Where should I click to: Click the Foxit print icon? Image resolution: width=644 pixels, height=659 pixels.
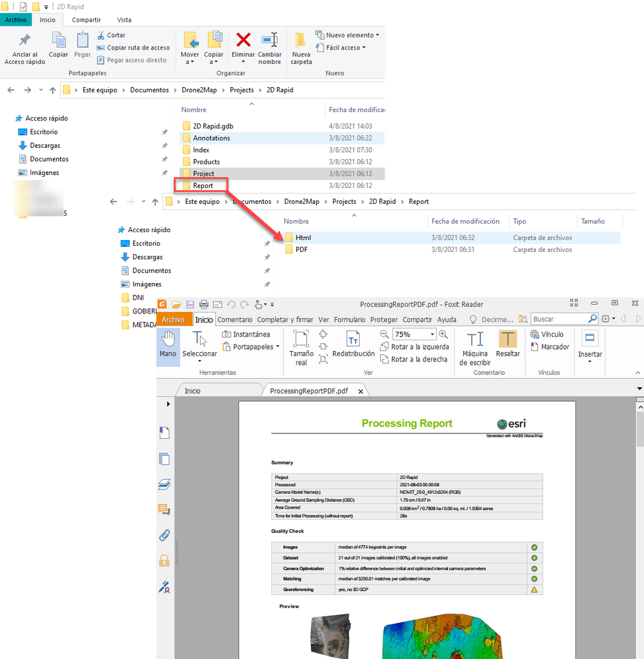(x=204, y=304)
